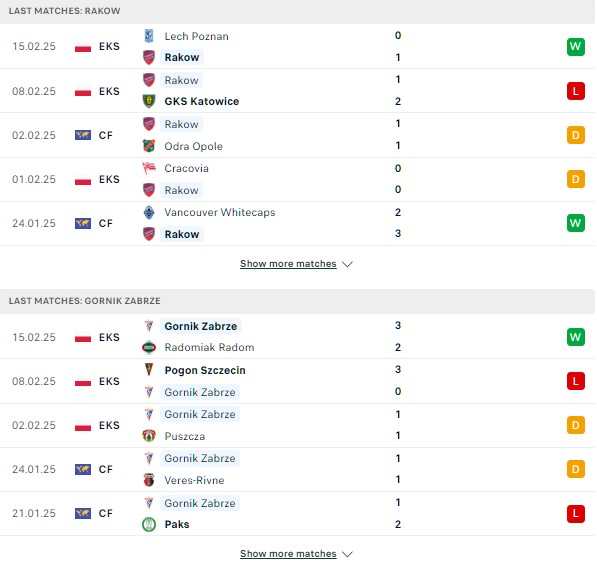Viewport: 597px width, 573px height.
Task: Open the L result badge for GKS Katowice match
Action: (x=575, y=91)
